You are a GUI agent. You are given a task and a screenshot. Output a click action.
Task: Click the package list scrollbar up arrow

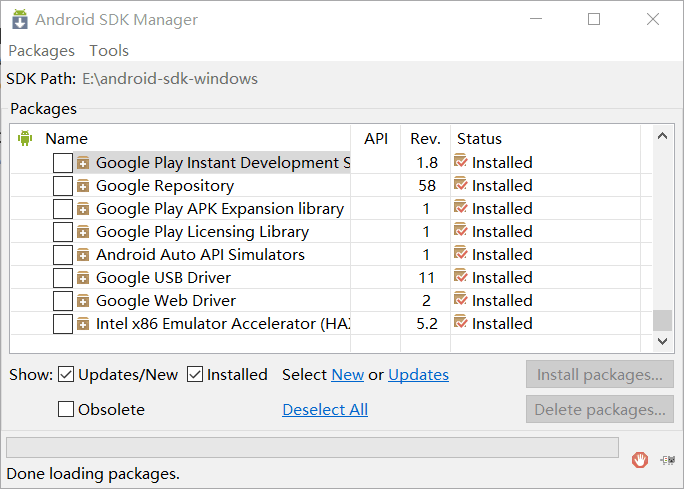662,136
